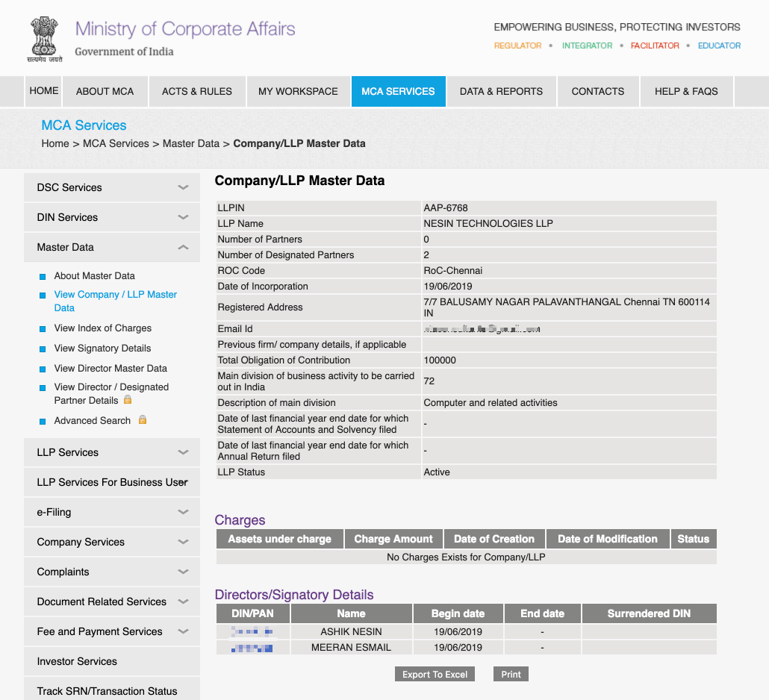Click the Ministry of Corporate Affairs title
Image resolution: width=769 pixels, height=700 pixels.
click(185, 29)
